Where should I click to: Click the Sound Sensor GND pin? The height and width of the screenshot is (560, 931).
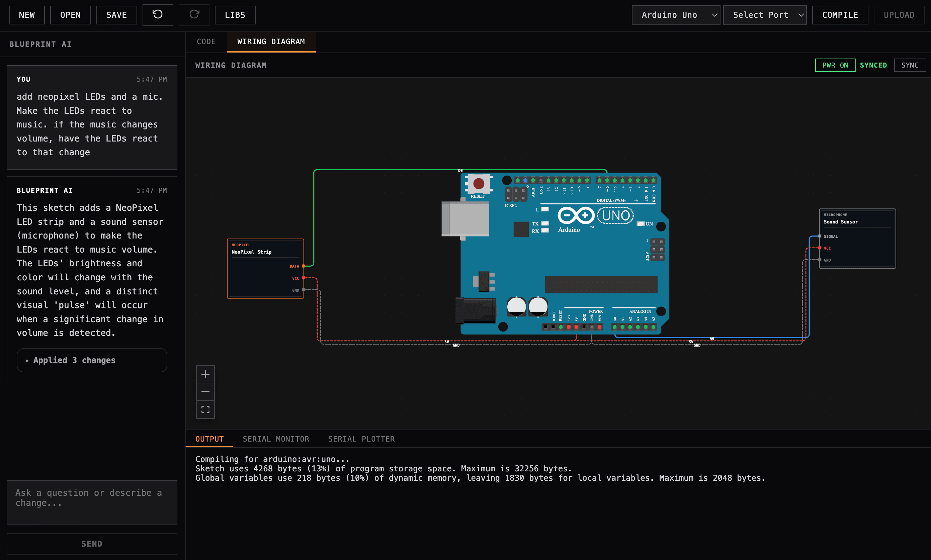[x=820, y=260]
